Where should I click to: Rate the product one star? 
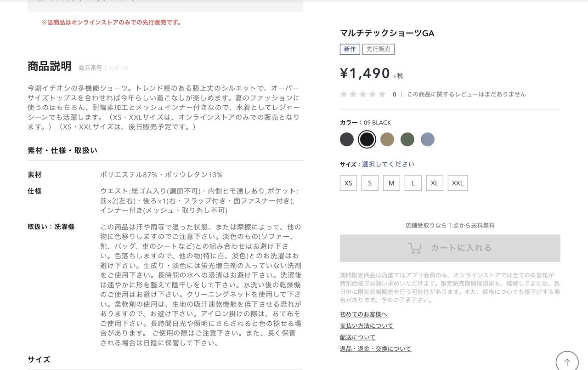(344, 94)
